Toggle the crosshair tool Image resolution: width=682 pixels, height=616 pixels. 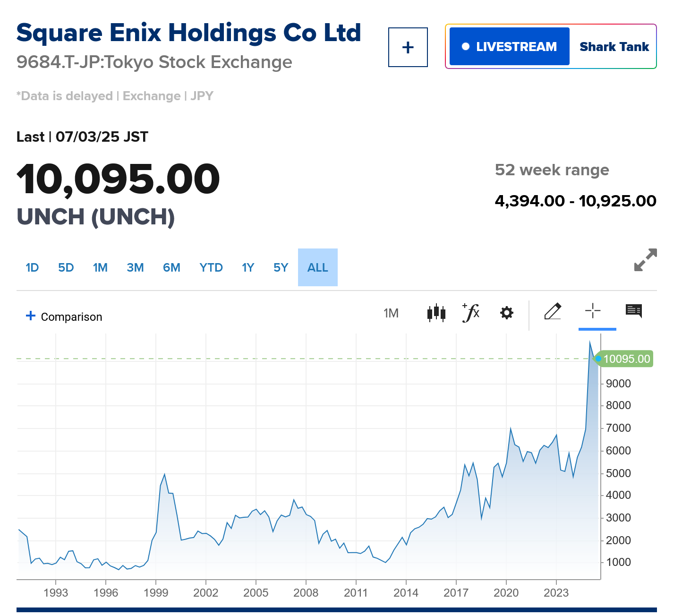[x=593, y=311]
